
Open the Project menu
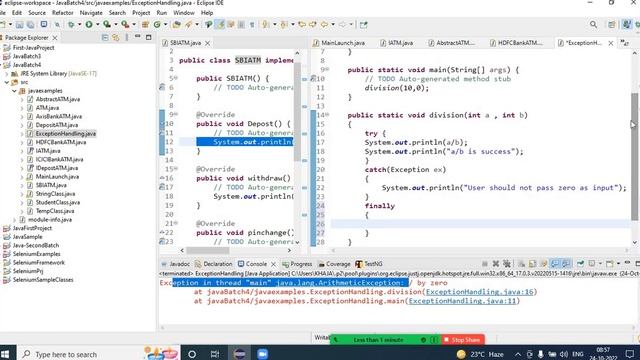pyautogui.click(x=141, y=13)
